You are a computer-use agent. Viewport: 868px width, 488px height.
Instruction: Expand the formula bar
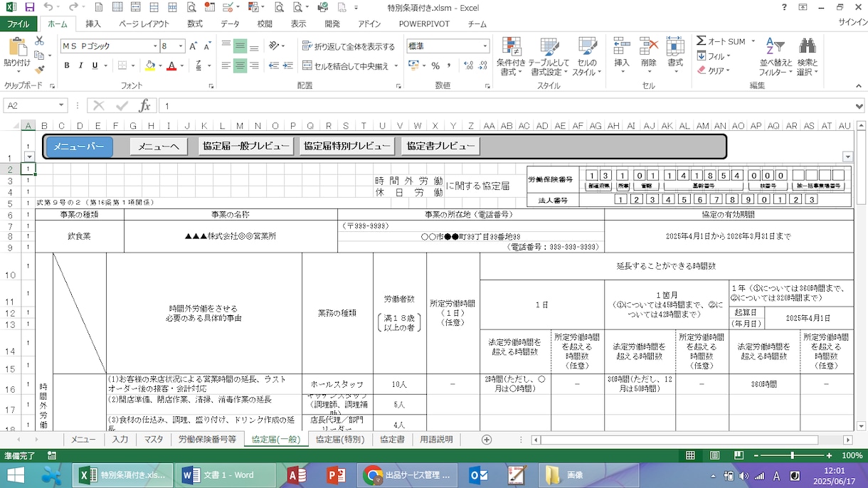pyautogui.click(x=860, y=105)
